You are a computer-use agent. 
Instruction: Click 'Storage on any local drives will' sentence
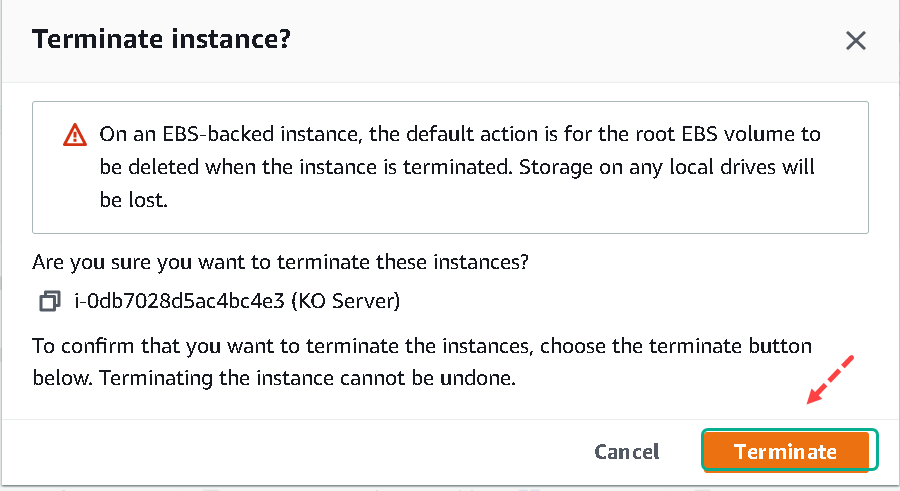(x=666, y=167)
